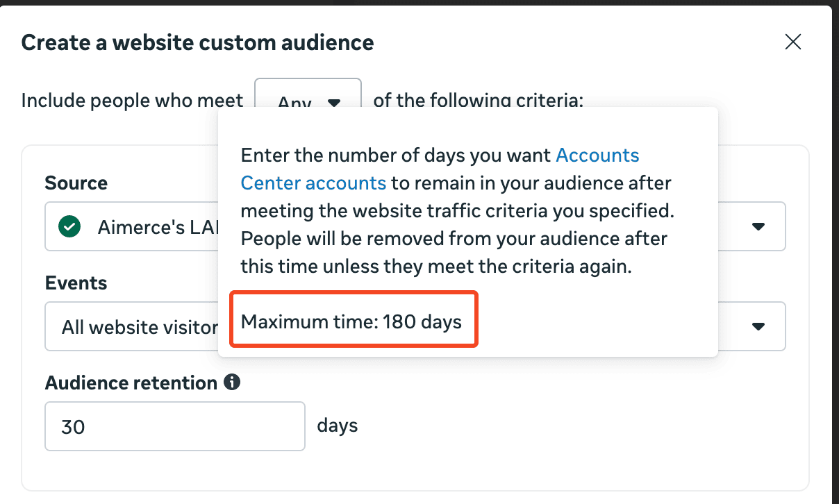Click the retention input showing 30
Viewport: 839px width, 504px height.
[x=174, y=426]
